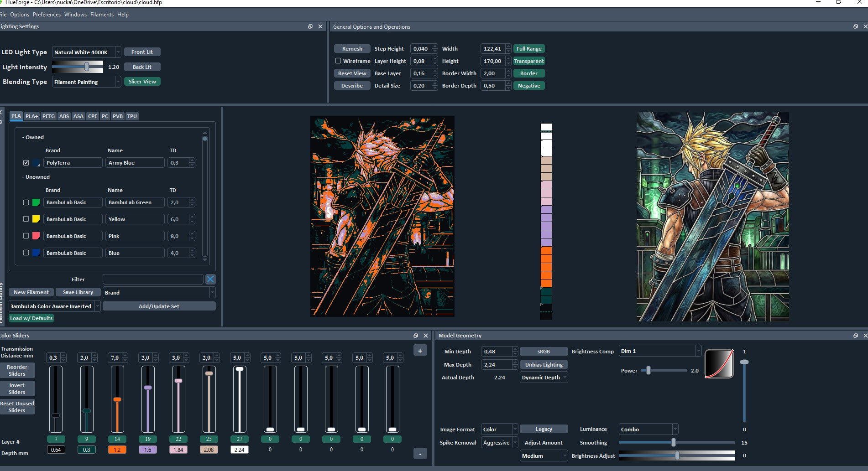
Task: Open the Brand sort dropdown
Action: click(x=159, y=293)
